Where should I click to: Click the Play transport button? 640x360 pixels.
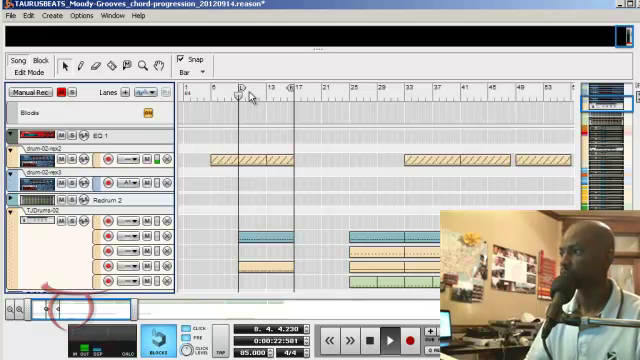tap(390, 340)
